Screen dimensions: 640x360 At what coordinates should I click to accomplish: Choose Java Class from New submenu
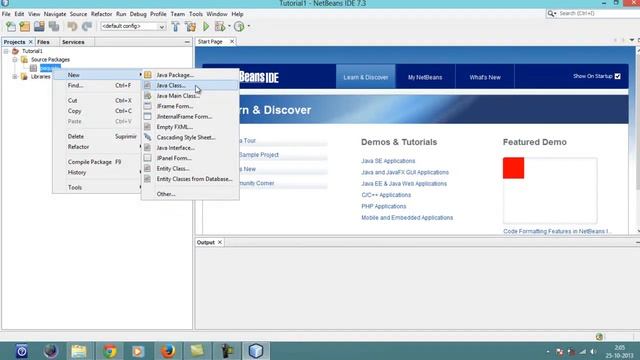pos(190,85)
